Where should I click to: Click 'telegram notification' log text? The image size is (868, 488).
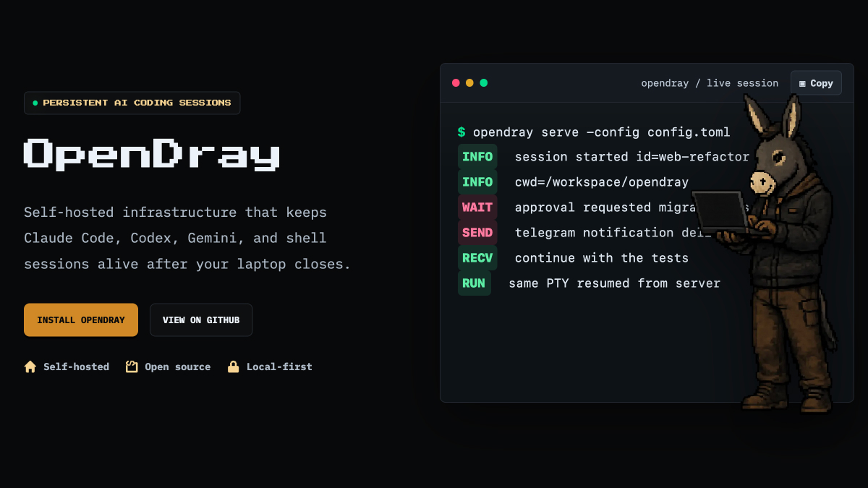[x=595, y=233]
